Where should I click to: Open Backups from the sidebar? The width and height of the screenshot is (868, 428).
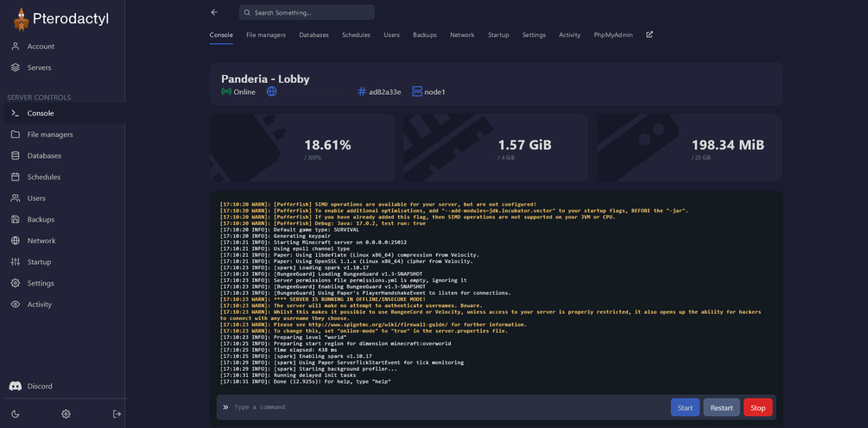[x=41, y=219]
